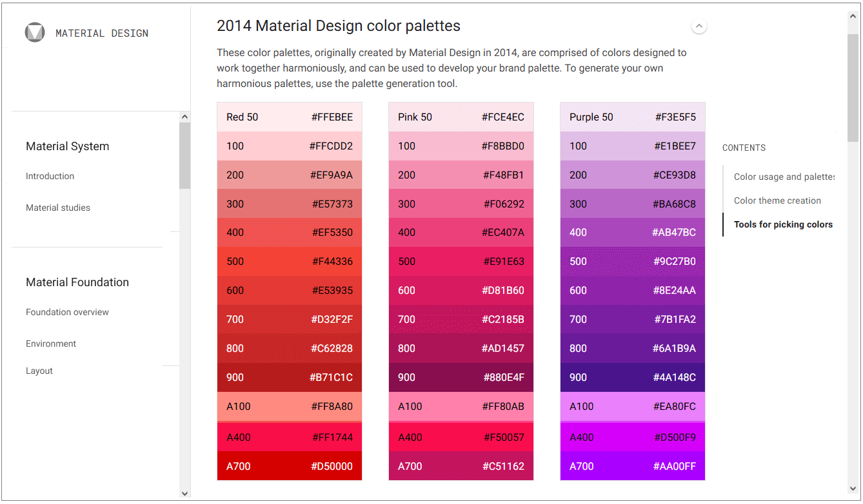The height and width of the screenshot is (504, 863).
Task: Choose Purple A700 swatch #AA00FF
Action: point(633,466)
